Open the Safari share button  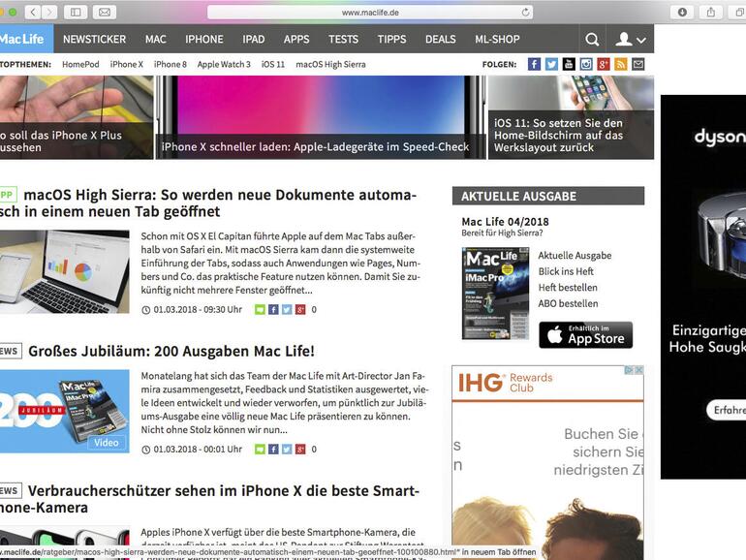point(711,12)
